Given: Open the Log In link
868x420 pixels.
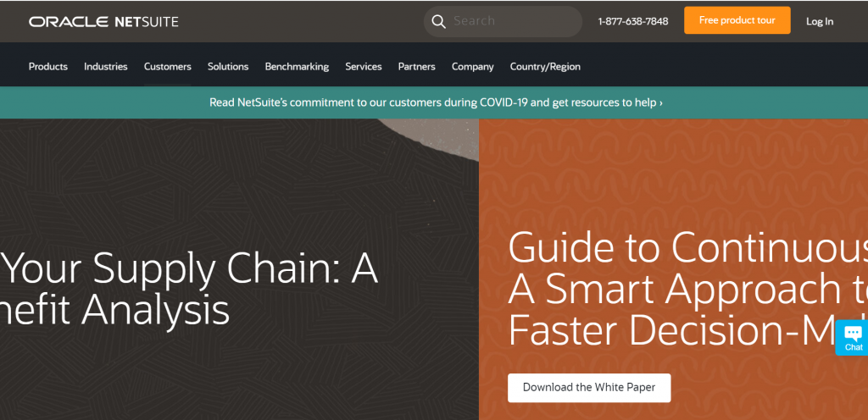Looking at the screenshot, I should (x=820, y=21).
